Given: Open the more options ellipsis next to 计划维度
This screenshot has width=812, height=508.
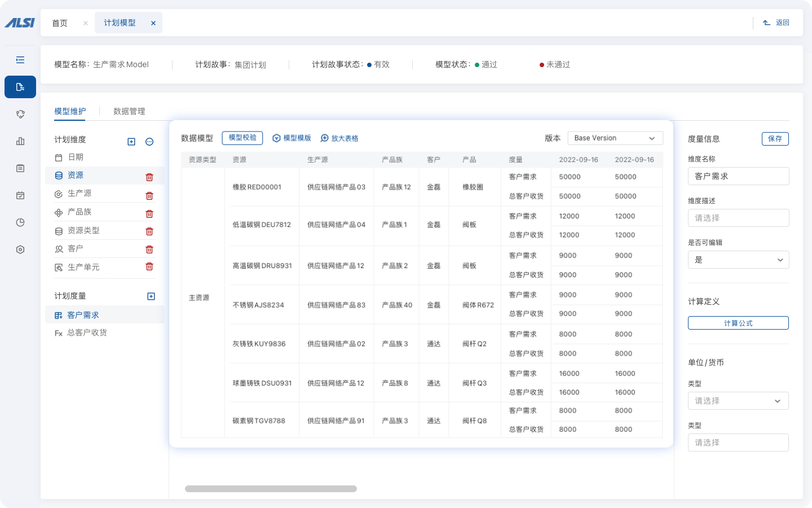Looking at the screenshot, I should pos(149,142).
